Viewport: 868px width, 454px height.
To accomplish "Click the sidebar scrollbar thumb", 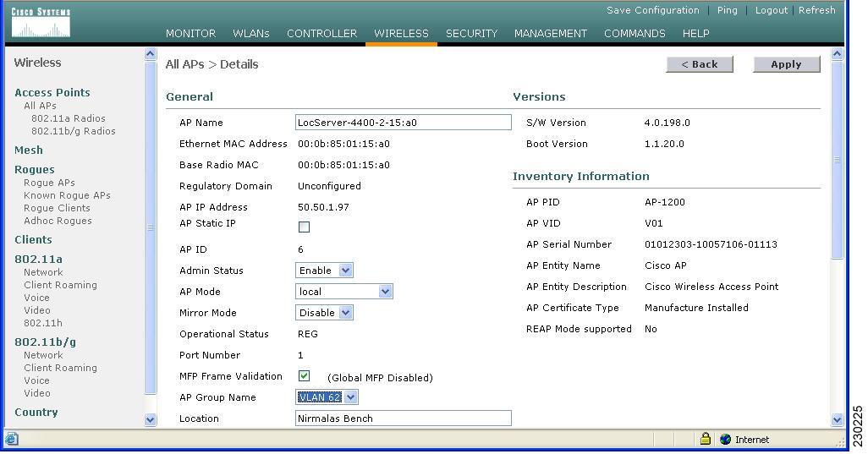I will 150,227.
